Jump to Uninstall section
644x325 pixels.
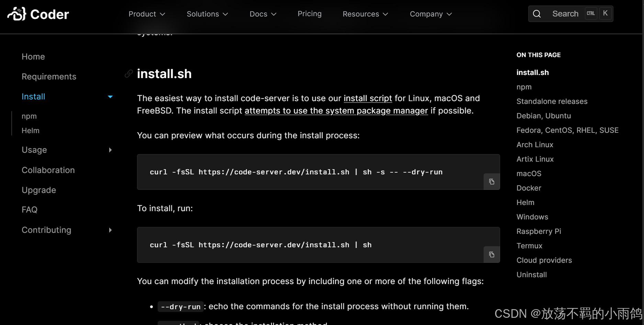click(532, 275)
